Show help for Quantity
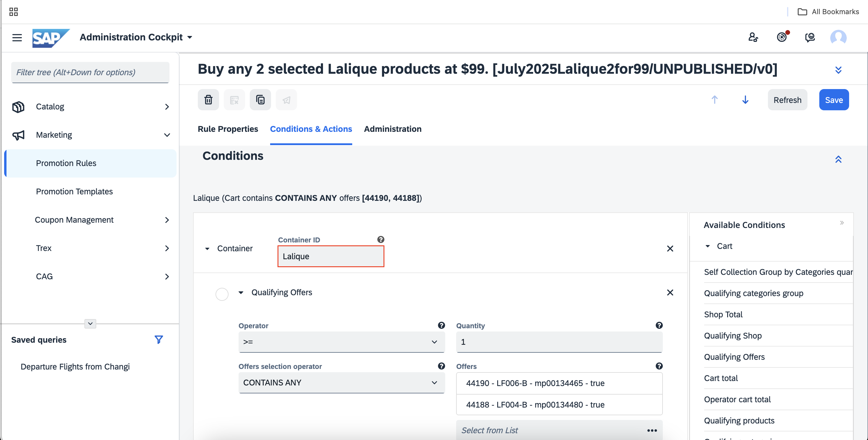The height and width of the screenshot is (440, 868). pyautogui.click(x=659, y=325)
